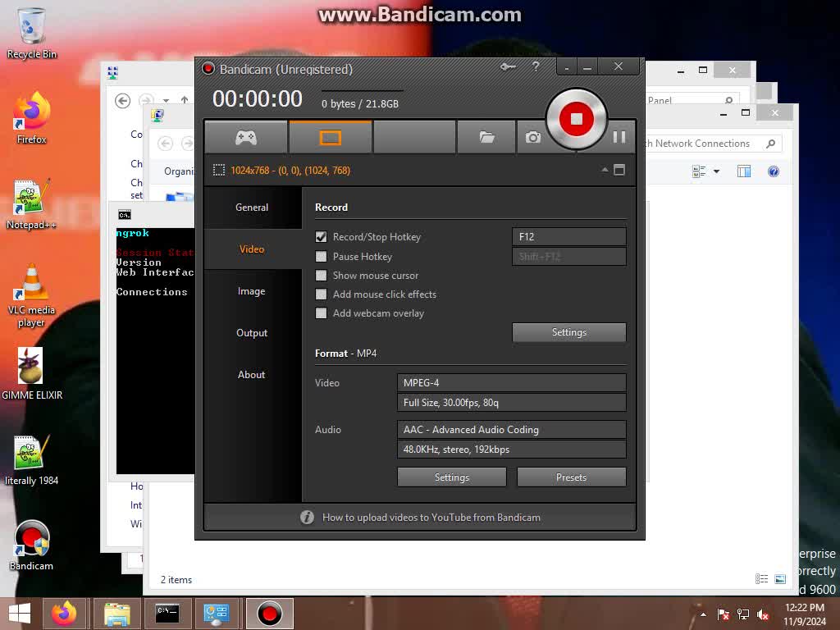The height and width of the screenshot is (630, 840).
Task: Click the key icon to register Bandicam
Action: click(x=508, y=67)
